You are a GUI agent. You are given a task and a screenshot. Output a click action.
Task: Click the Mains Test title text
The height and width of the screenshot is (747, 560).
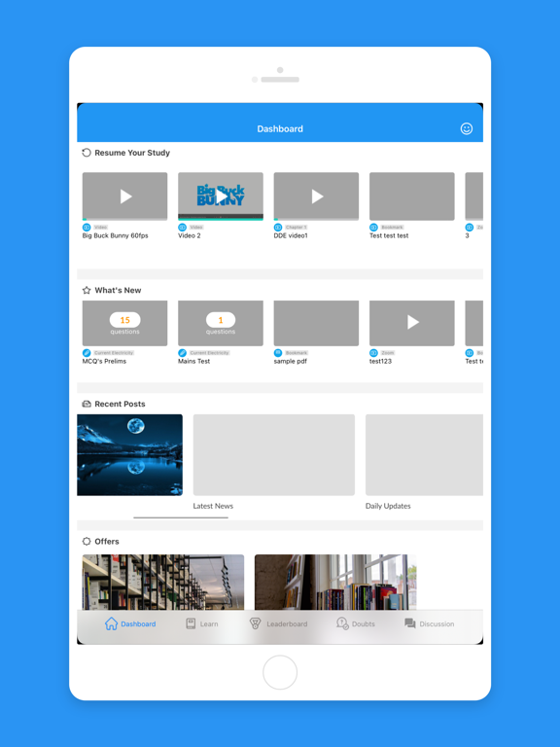(x=193, y=362)
